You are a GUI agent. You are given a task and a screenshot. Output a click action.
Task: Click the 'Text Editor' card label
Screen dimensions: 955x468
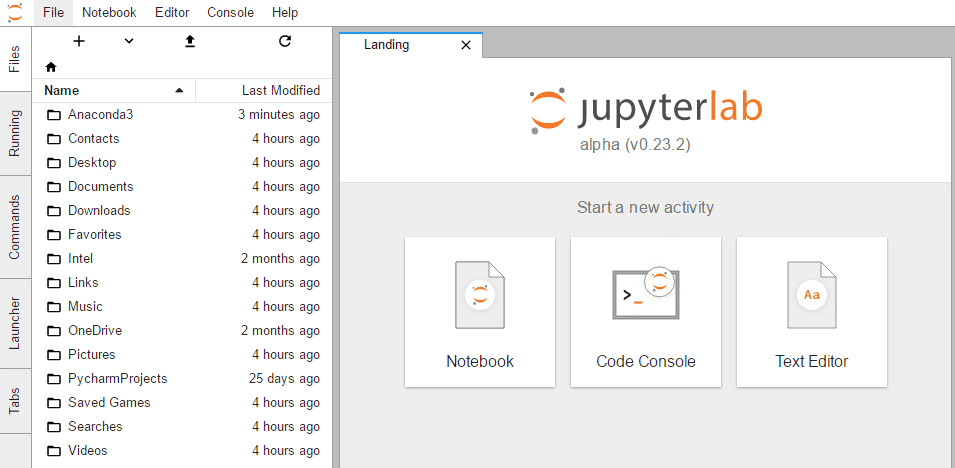pyautogui.click(x=812, y=361)
